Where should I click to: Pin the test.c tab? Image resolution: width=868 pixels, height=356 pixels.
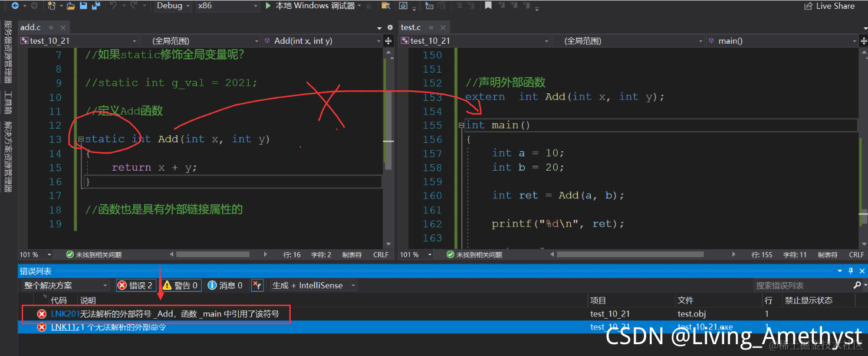431,27
